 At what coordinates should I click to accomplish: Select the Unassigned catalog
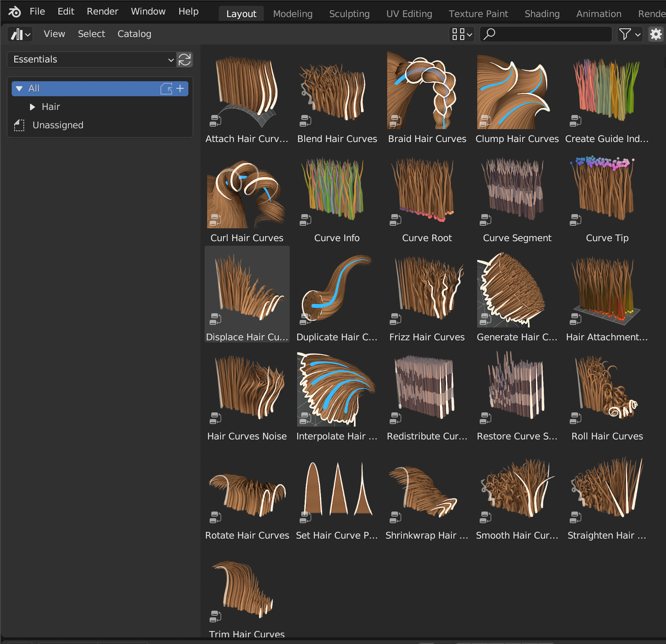tap(58, 125)
